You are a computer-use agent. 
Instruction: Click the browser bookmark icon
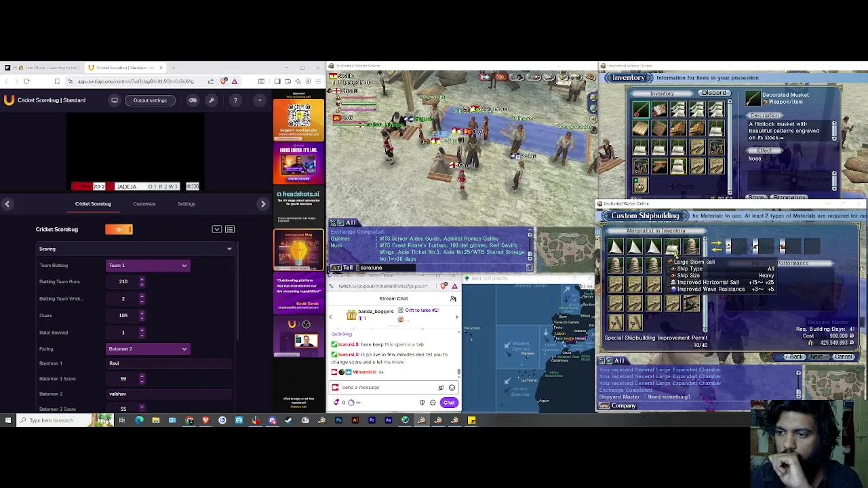click(57, 81)
